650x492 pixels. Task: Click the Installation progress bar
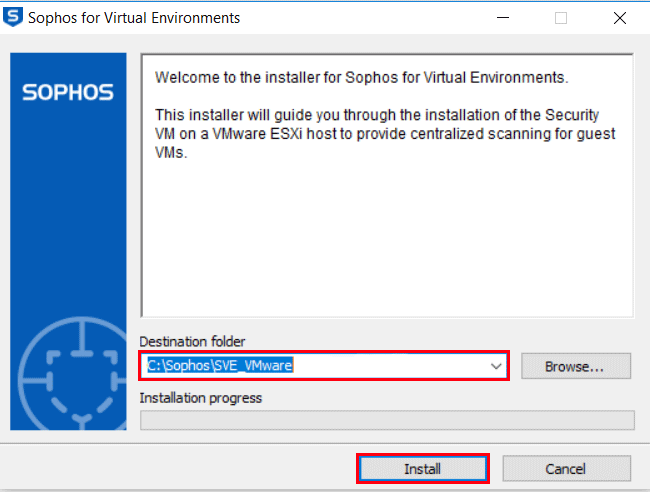pyautogui.click(x=387, y=420)
